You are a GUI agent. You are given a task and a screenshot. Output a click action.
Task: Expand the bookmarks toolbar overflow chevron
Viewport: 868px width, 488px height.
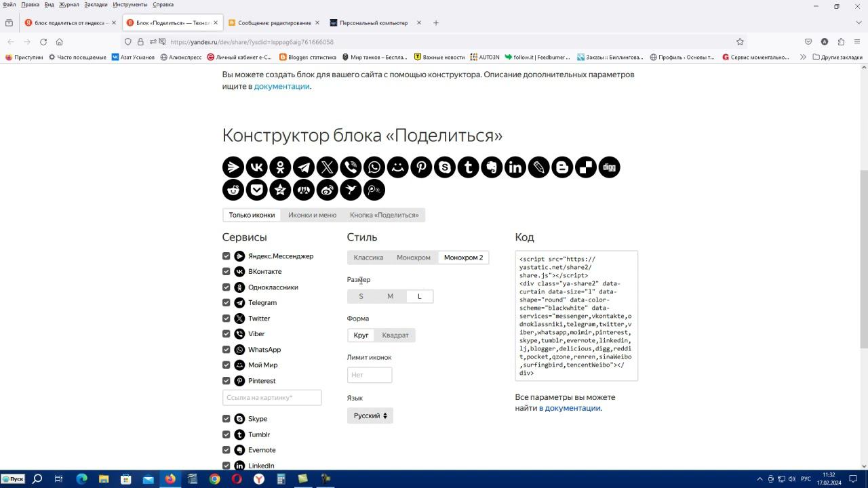[803, 57]
